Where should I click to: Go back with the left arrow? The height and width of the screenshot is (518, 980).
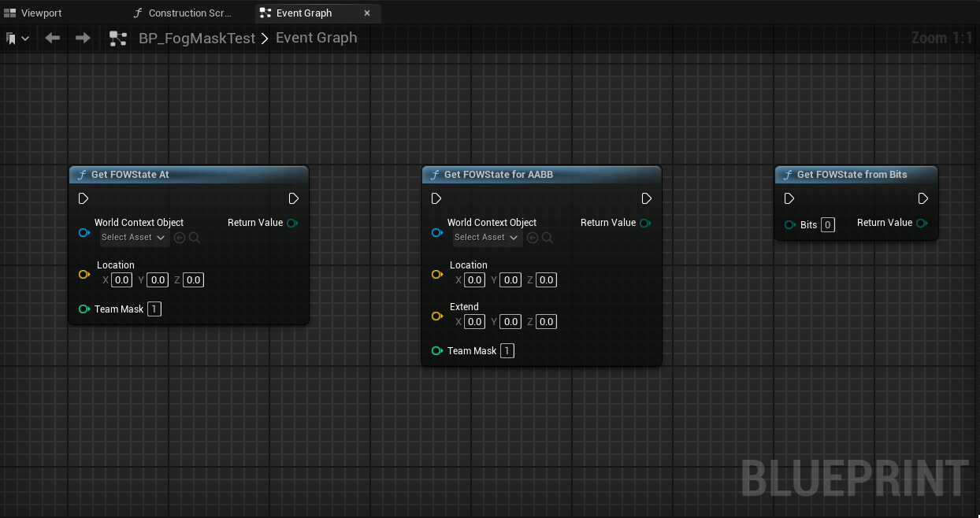(53, 38)
